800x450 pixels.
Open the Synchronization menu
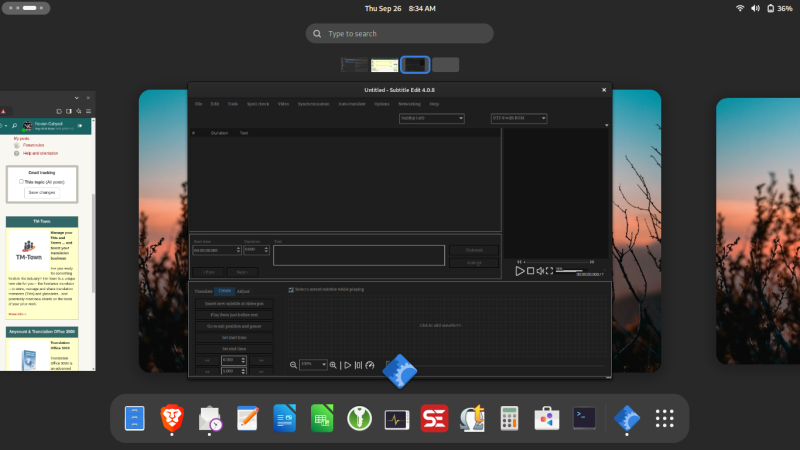313,104
